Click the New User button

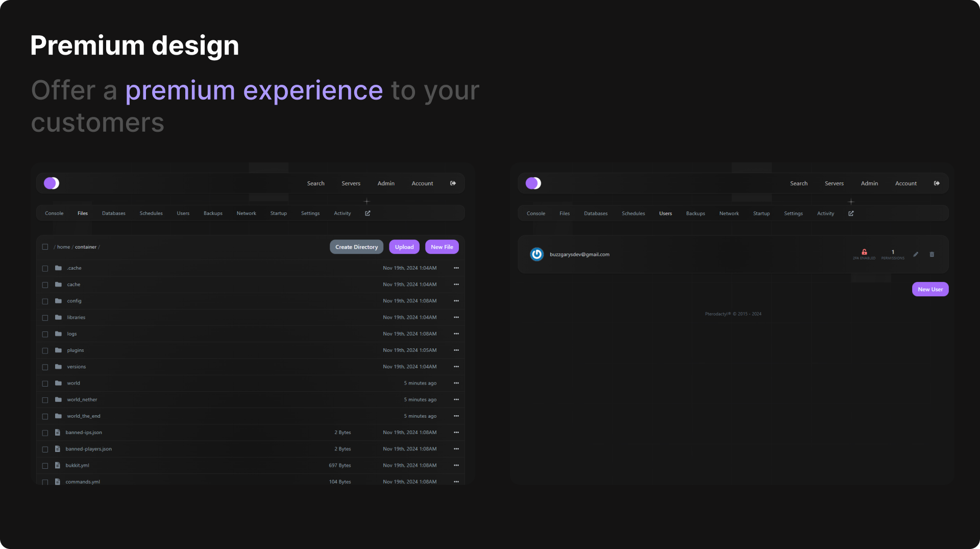pyautogui.click(x=930, y=290)
